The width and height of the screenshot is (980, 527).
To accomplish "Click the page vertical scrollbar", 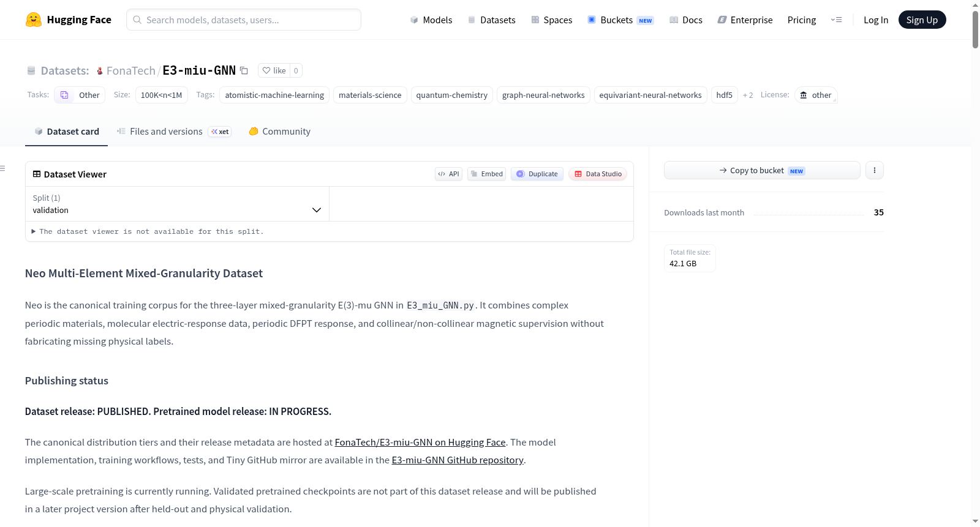I will pyautogui.click(x=975, y=29).
